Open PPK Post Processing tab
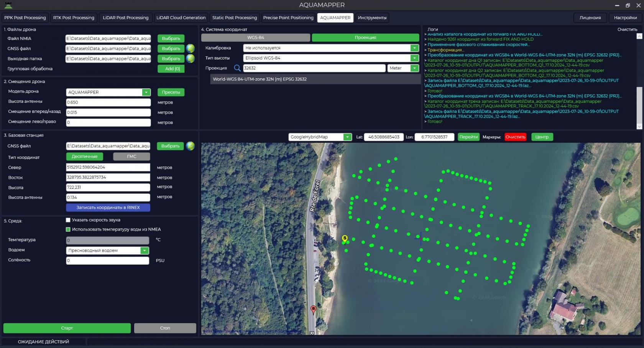Image resolution: width=644 pixels, height=348 pixels. pyautogui.click(x=25, y=18)
